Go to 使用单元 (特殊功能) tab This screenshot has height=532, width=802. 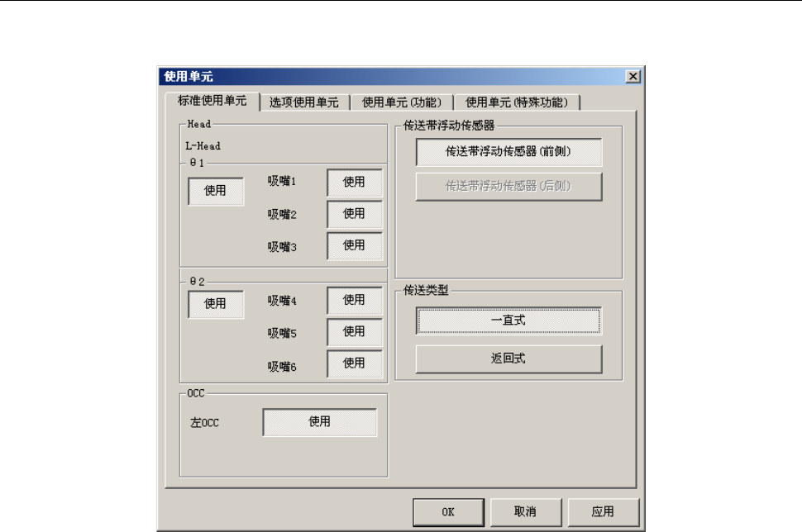pos(517,102)
